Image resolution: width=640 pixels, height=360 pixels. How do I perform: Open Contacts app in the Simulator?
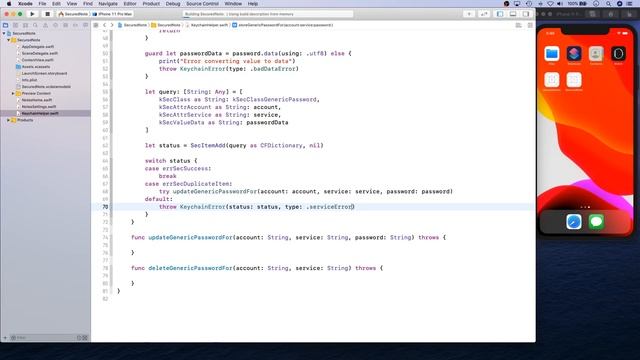596,54
